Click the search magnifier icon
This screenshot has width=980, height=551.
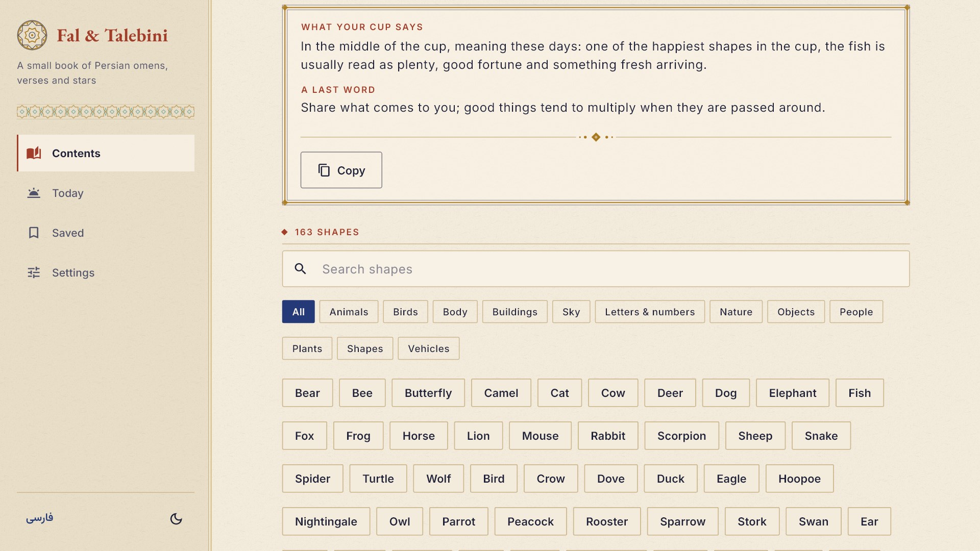(301, 269)
